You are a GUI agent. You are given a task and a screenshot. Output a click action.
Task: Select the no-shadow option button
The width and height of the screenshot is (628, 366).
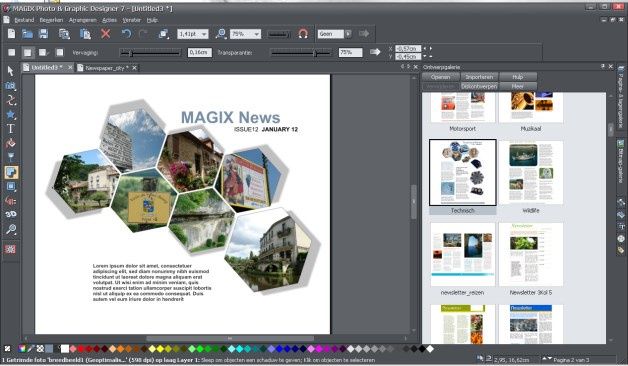coord(12,52)
